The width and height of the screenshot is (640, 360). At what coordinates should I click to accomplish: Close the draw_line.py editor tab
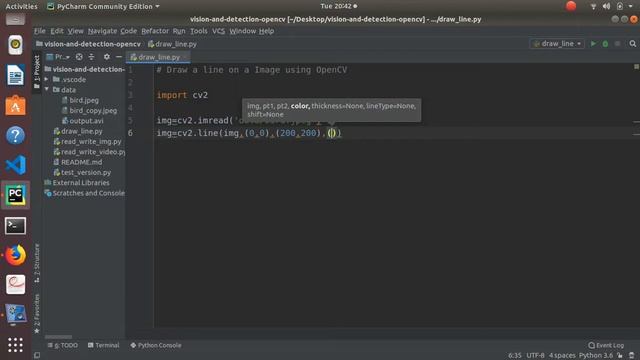click(185, 57)
